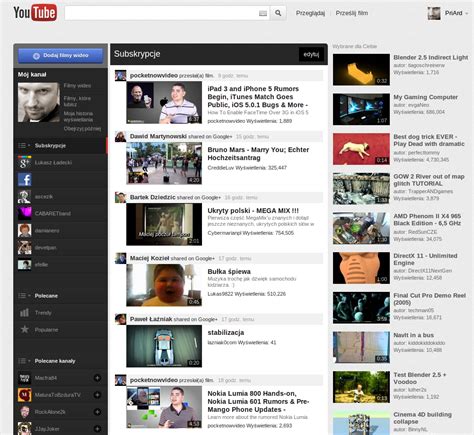The width and height of the screenshot is (474, 435).
Task: Open the CABAREThand channel icon
Action: click(x=24, y=213)
